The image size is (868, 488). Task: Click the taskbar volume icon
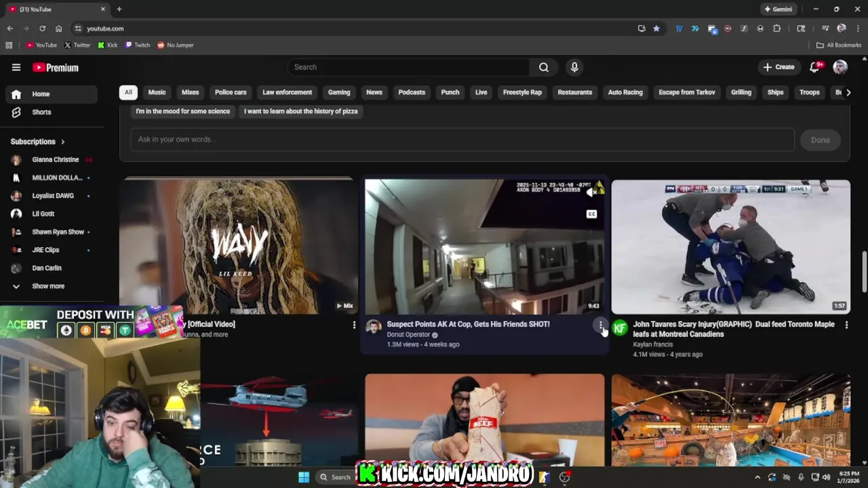click(826, 477)
